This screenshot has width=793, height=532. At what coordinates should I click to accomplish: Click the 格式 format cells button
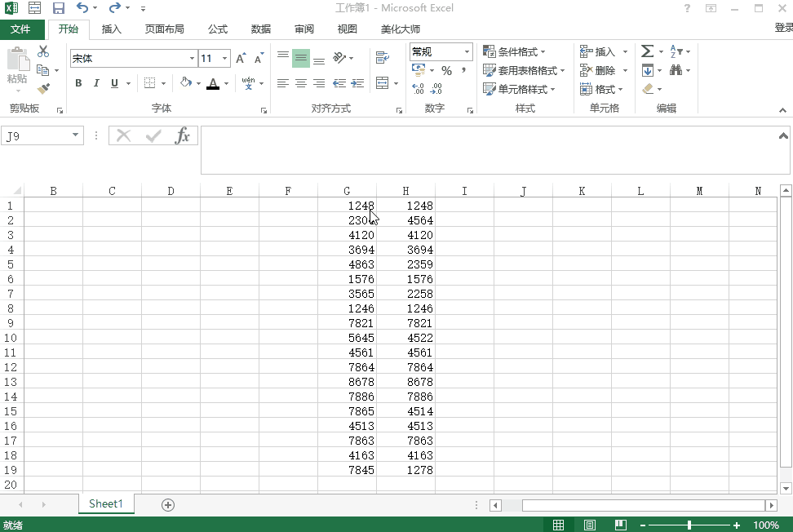click(x=601, y=90)
